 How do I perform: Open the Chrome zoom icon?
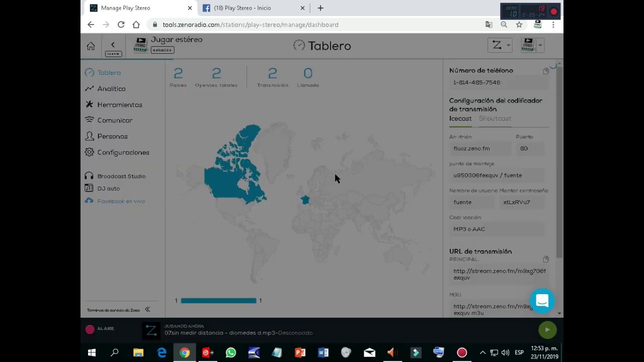click(504, 25)
